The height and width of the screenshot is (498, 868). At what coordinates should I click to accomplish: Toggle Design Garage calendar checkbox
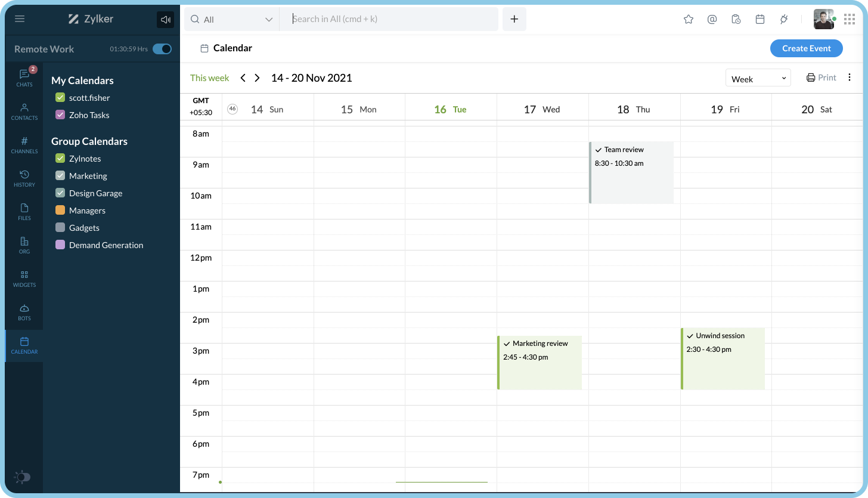coord(60,193)
